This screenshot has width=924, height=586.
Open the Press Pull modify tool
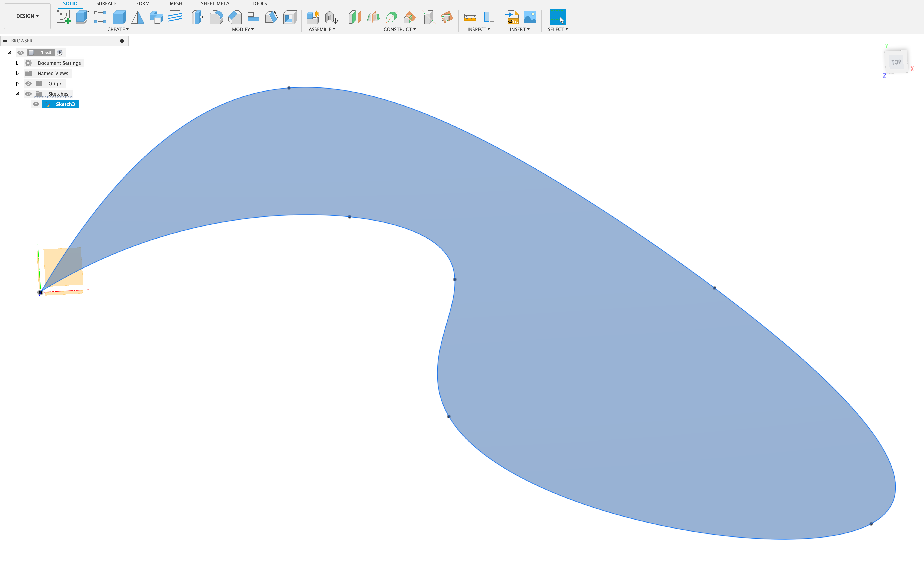pyautogui.click(x=197, y=17)
